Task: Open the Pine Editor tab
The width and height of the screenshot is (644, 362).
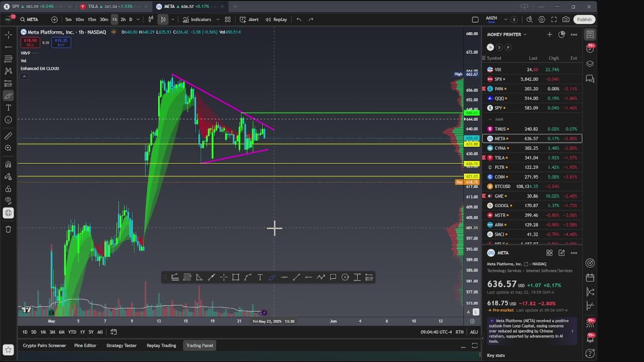Action: tap(85, 345)
